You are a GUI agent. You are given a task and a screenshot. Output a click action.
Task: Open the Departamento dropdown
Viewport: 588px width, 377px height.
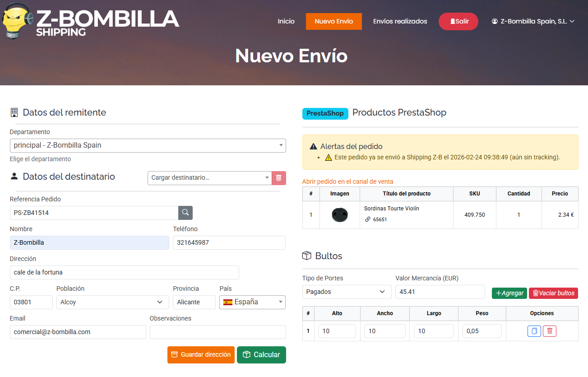click(x=148, y=145)
